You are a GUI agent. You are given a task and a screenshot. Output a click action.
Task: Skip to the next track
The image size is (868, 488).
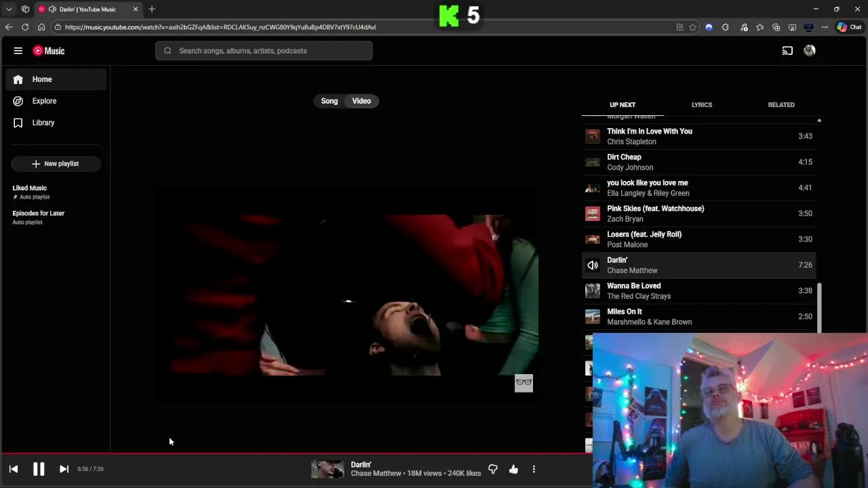(x=64, y=469)
